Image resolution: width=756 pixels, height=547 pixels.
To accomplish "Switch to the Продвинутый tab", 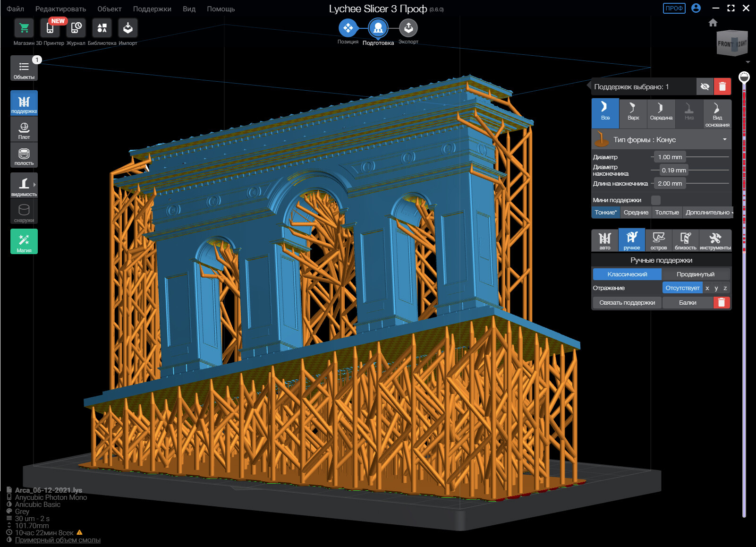I will (695, 274).
